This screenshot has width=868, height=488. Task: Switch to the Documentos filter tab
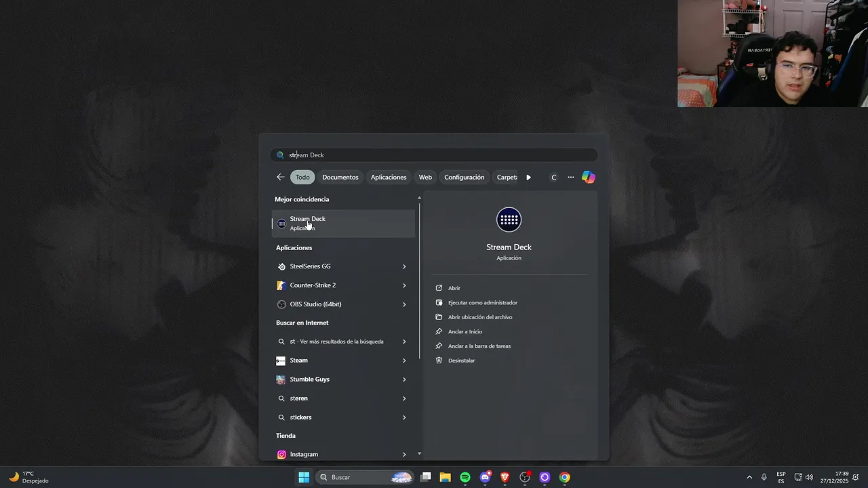340,177
